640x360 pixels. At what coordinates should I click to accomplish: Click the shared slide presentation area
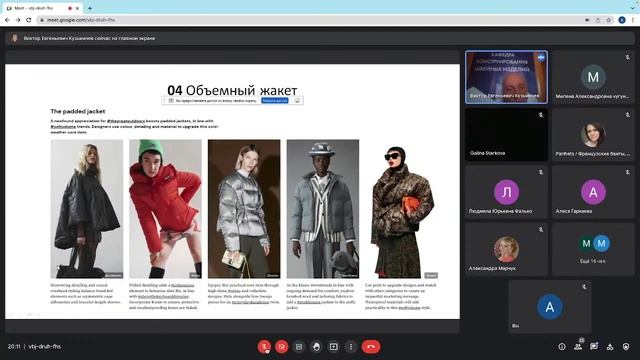[x=232, y=191]
